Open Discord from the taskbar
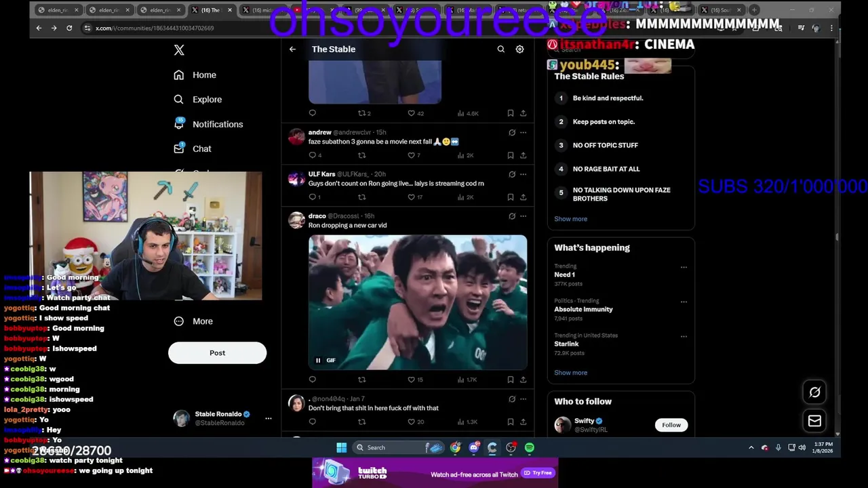Image resolution: width=868 pixels, height=488 pixels. pos(474,447)
